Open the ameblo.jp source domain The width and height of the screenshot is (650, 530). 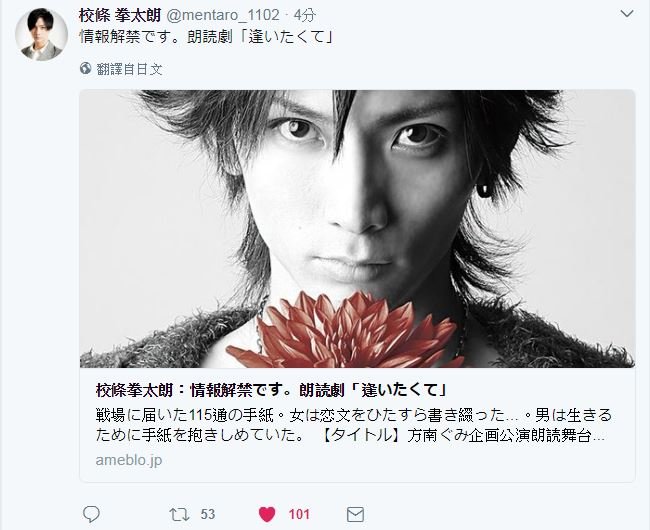(129, 460)
